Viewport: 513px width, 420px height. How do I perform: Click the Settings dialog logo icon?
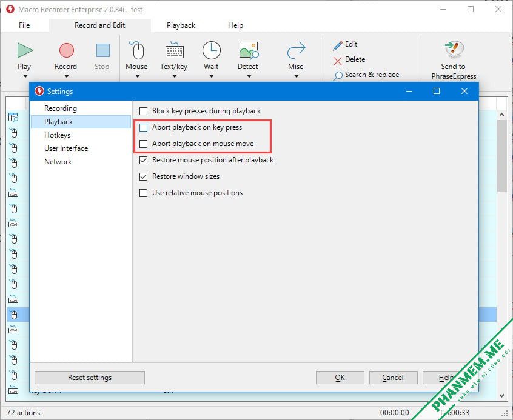pos(39,91)
